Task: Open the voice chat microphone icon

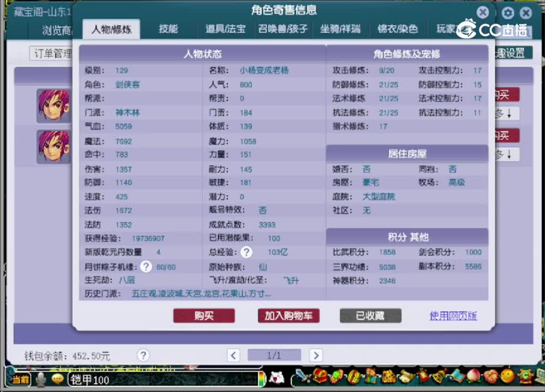Action: 40,379
